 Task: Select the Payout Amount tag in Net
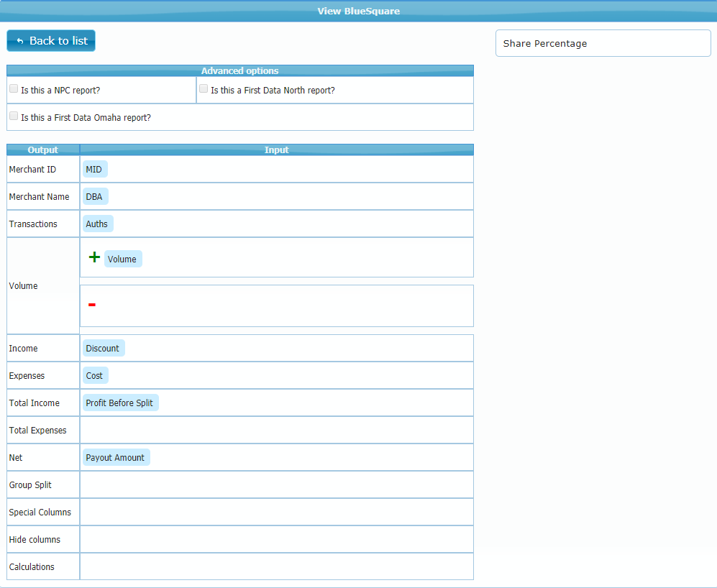[115, 458]
